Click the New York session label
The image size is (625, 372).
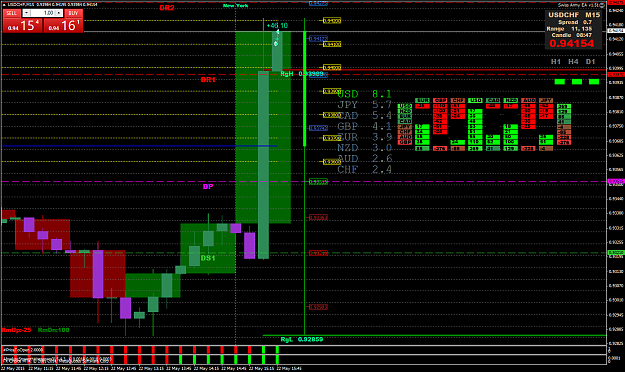click(x=236, y=6)
